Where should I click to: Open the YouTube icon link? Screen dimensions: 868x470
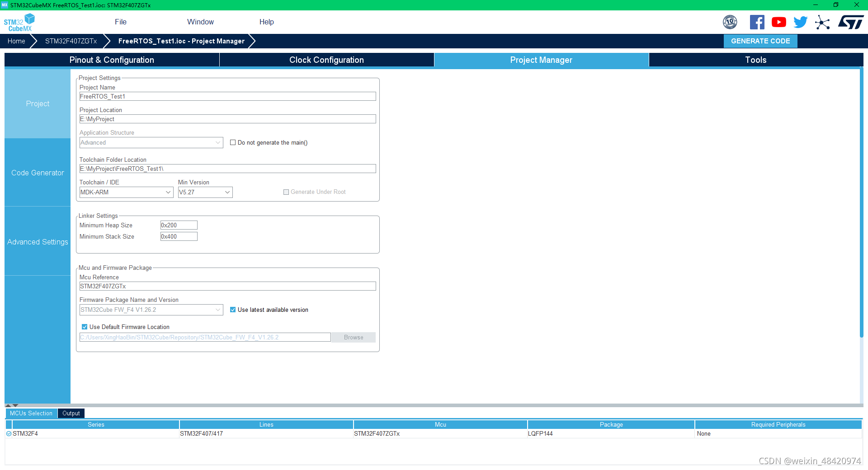778,22
